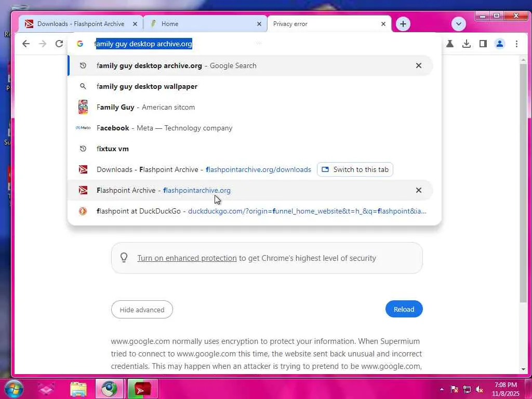Open Flashpoint Archive flashpointarchive.org suggestion

coord(250,190)
